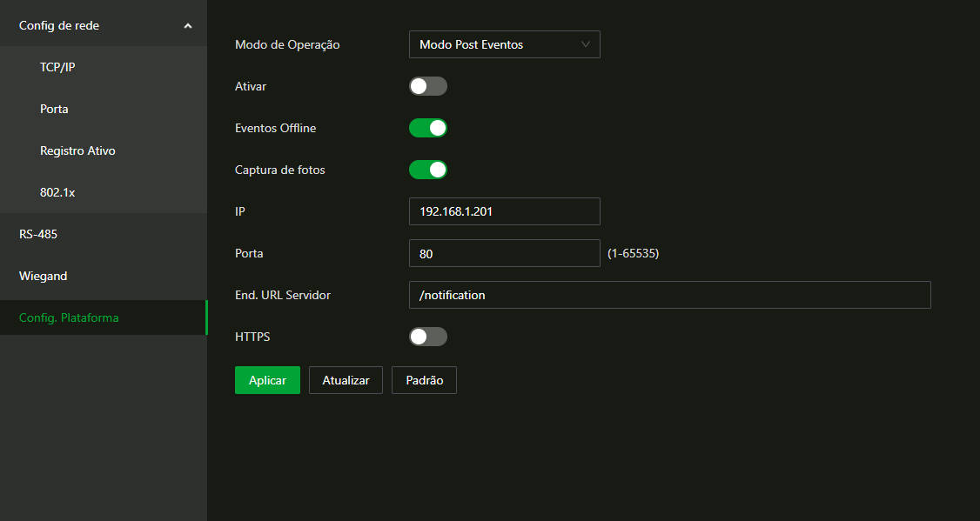Enable the HTTPS switch
Viewport: 980px width, 521px height.
pos(428,337)
